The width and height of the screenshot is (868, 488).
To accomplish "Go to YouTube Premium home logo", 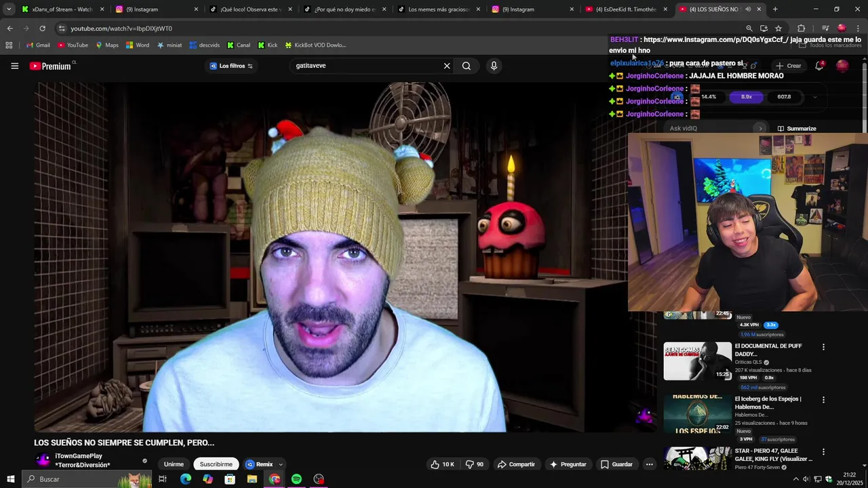I will pyautogui.click(x=50, y=66).
